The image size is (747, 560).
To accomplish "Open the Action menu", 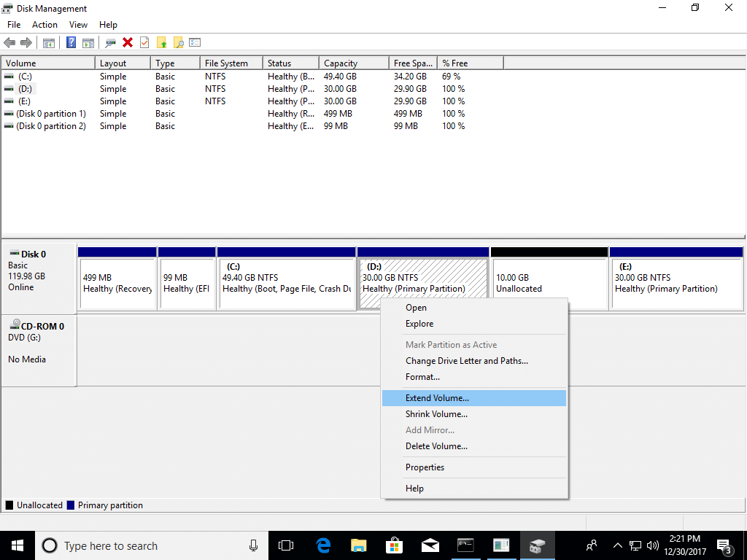I will tap(44, 24).
